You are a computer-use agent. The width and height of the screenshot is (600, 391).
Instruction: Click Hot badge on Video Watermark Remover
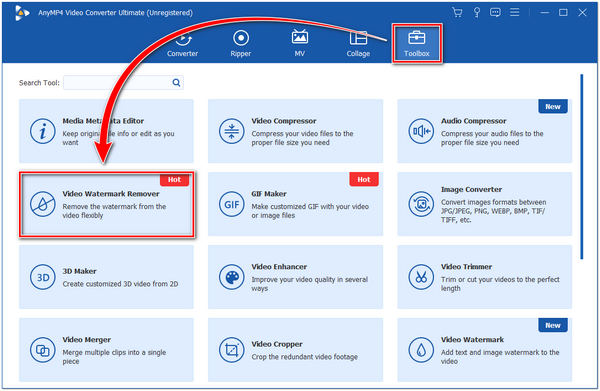(x=174, y=180)
